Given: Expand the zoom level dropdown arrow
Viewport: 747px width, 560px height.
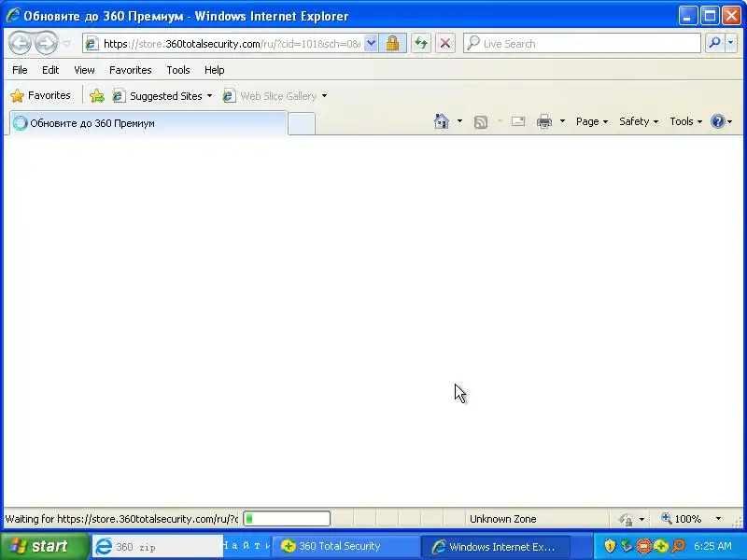Looking at the screenshot, I should [718, 519].
